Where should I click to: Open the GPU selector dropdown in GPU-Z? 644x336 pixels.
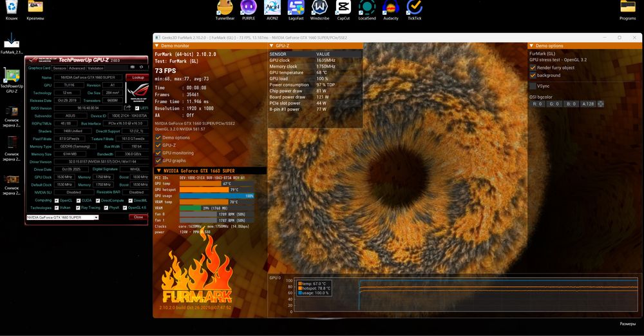[x=62, y=217]
